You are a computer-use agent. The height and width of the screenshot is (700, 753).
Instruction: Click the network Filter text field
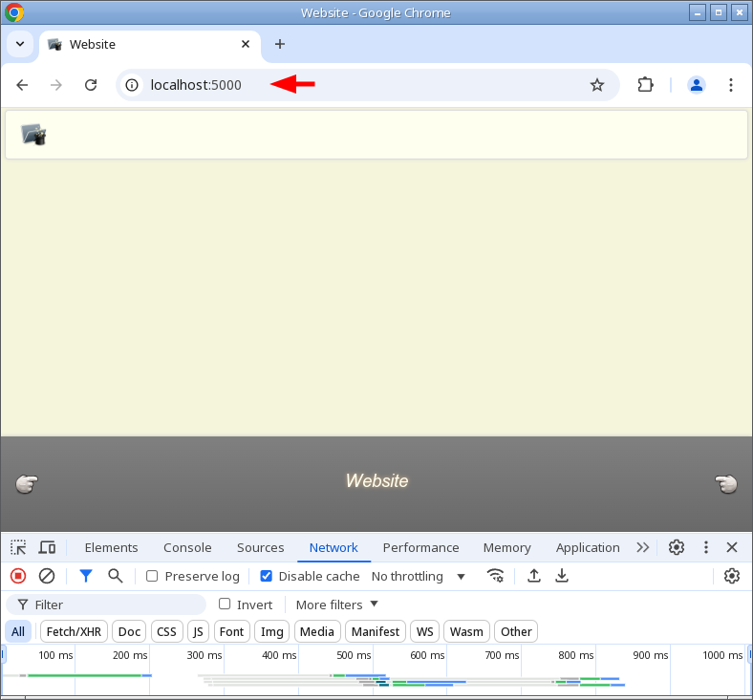click(106, 605)
